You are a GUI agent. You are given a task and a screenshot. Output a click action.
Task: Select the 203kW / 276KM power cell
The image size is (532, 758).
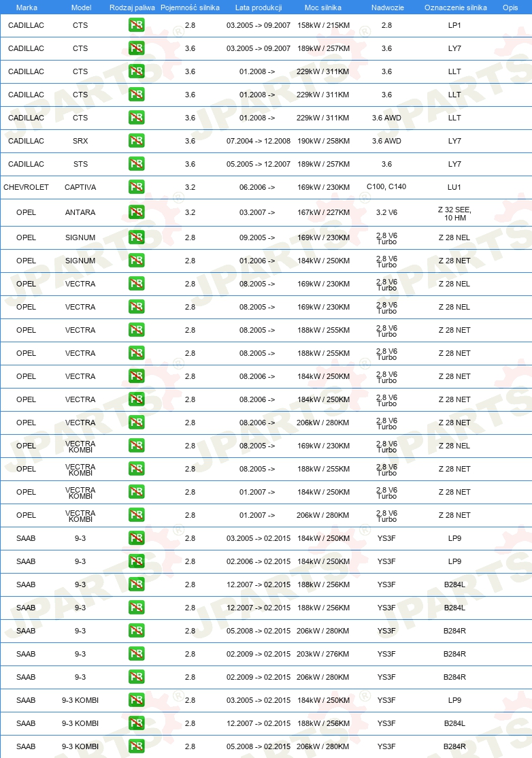[x=323, y=654]
